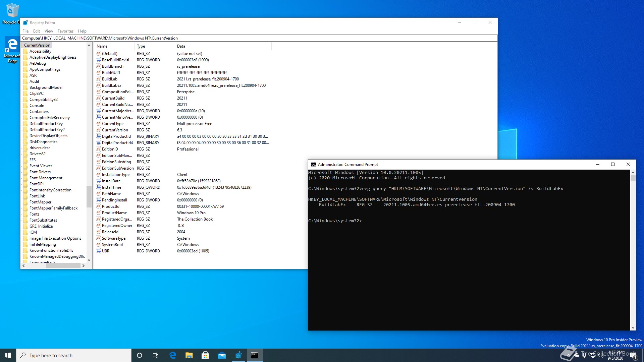Open Cortana from the taskbar

pos(140,355)
